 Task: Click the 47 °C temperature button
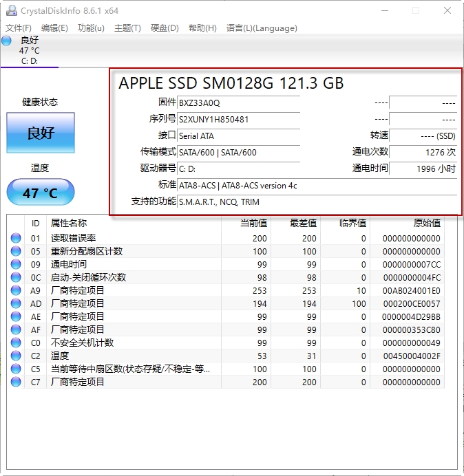coord(41,193)
